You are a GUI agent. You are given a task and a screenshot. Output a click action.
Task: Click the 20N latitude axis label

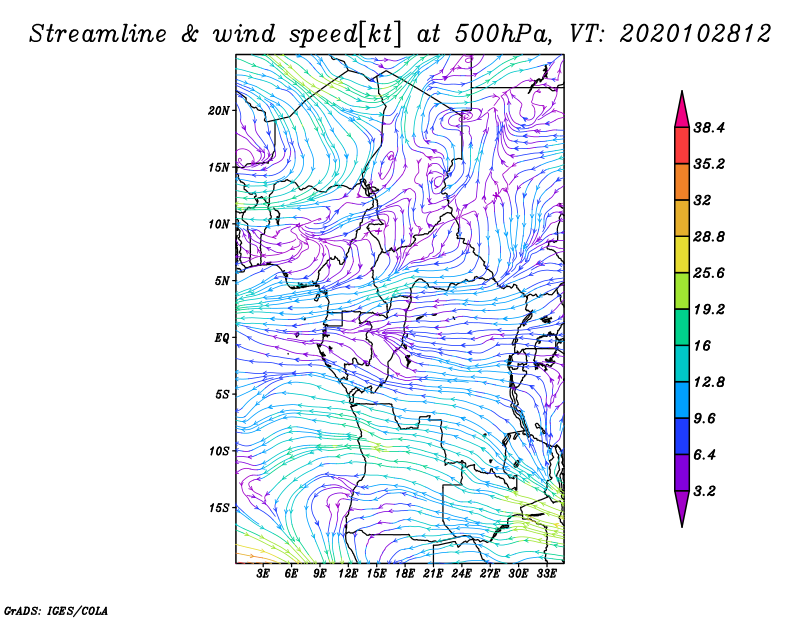pos(221,110)
